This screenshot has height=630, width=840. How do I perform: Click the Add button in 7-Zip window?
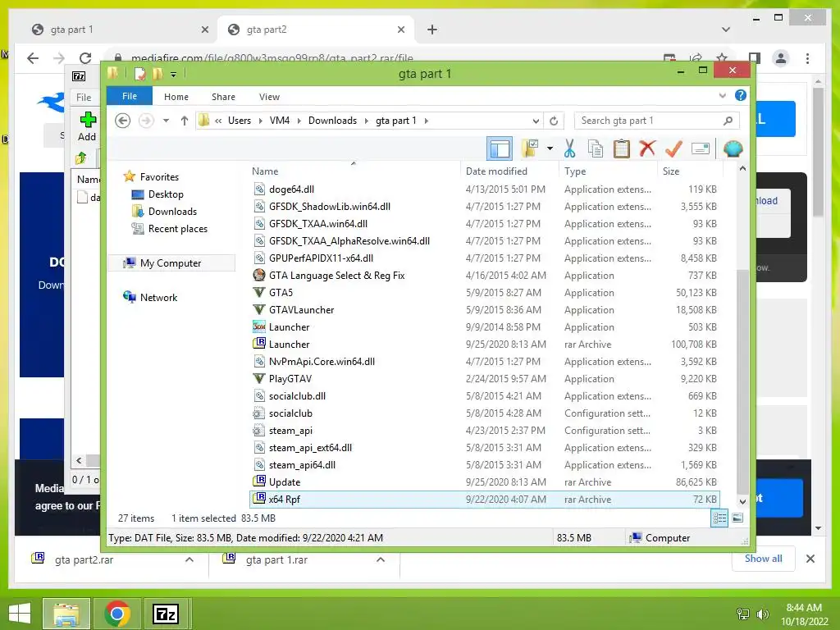(x=87, y=126)
